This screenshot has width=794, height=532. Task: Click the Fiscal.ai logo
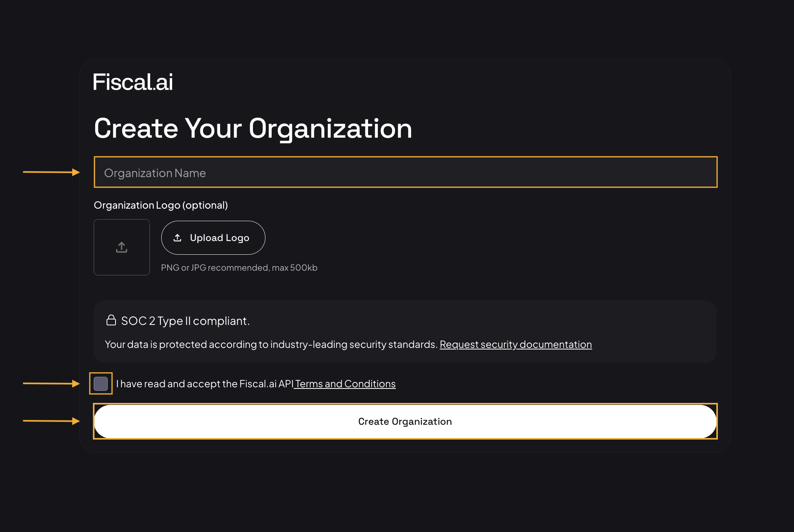click(x=133, y=82)
